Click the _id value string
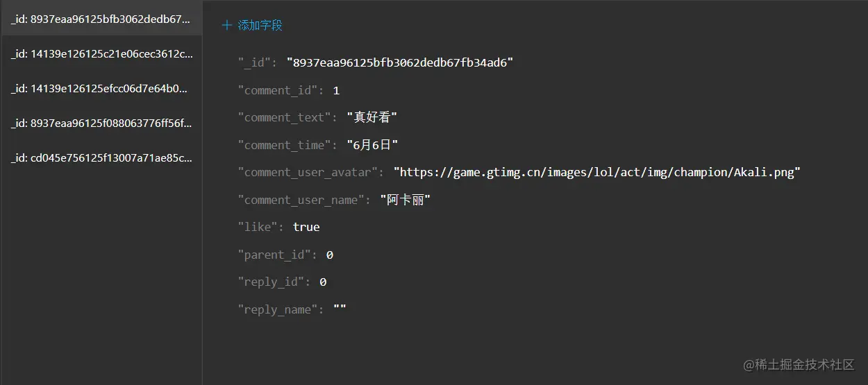Image resolution: width=868 pixels, height=385 pixels. click(x=400, y=62)
